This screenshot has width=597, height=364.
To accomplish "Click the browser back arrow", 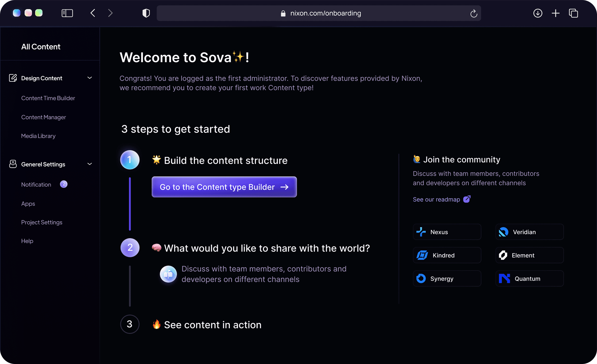I will [x=93, y=13].
